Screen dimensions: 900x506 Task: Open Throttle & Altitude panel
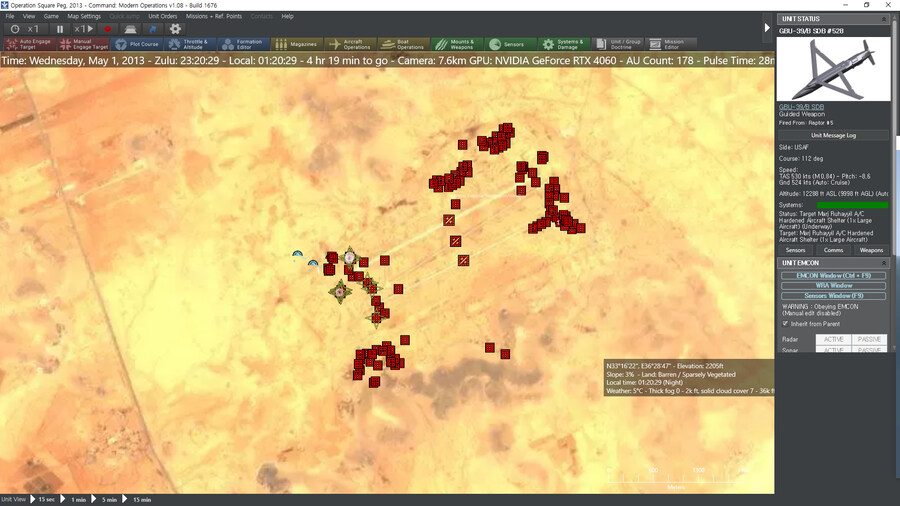pos(190,44)
